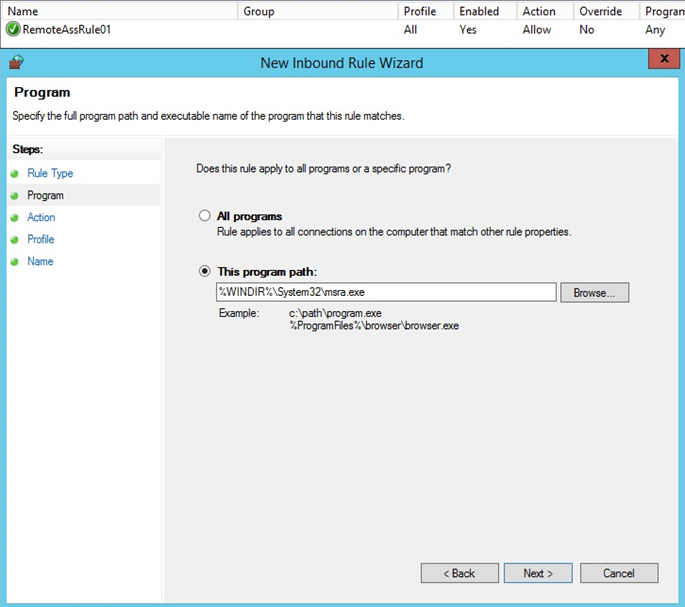Select the All programs radio option
The width and height of the screenshot is (685, 607).
(x=204, y=215)
